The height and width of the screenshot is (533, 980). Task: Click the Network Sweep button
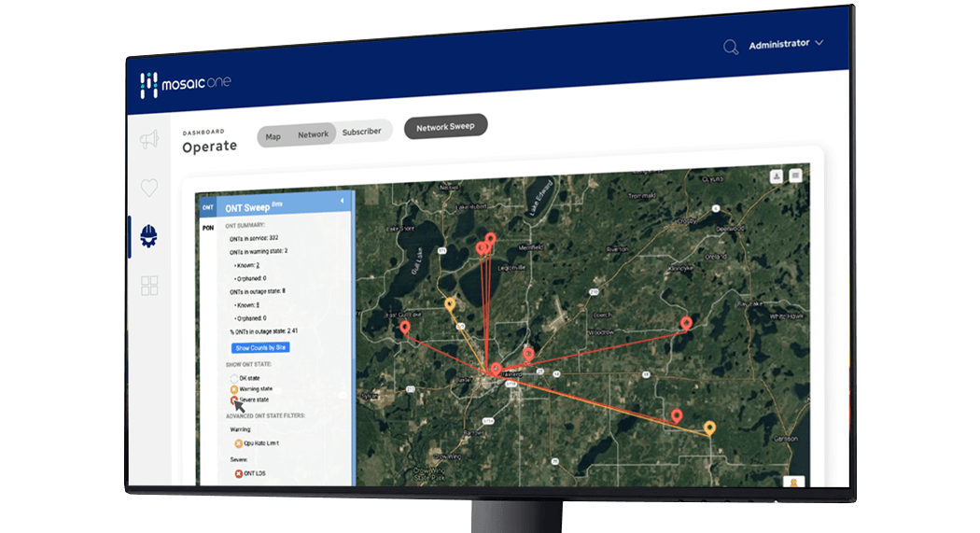(x=445, y=127)
